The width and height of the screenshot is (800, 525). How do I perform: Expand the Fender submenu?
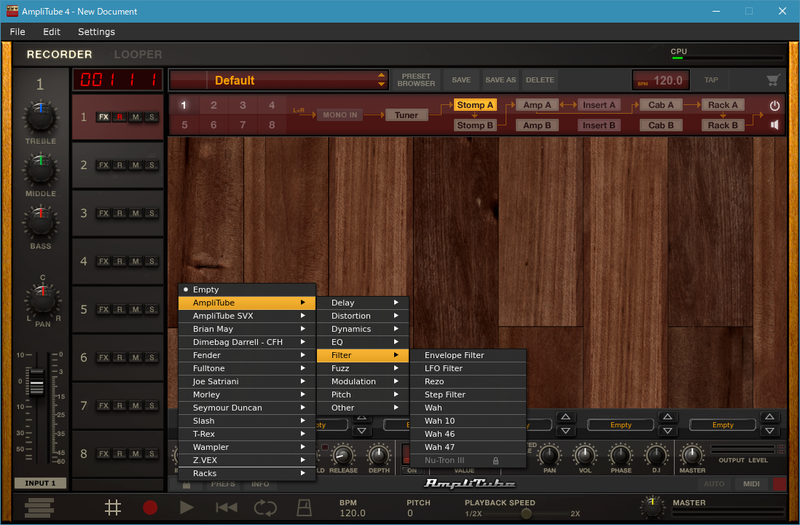pyautogui.click(x=247, y=355)
